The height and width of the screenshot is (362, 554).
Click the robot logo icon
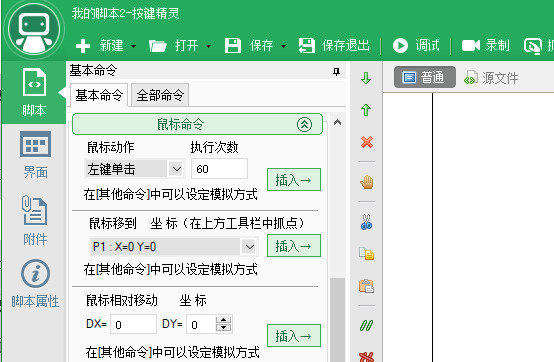point(34,29)
